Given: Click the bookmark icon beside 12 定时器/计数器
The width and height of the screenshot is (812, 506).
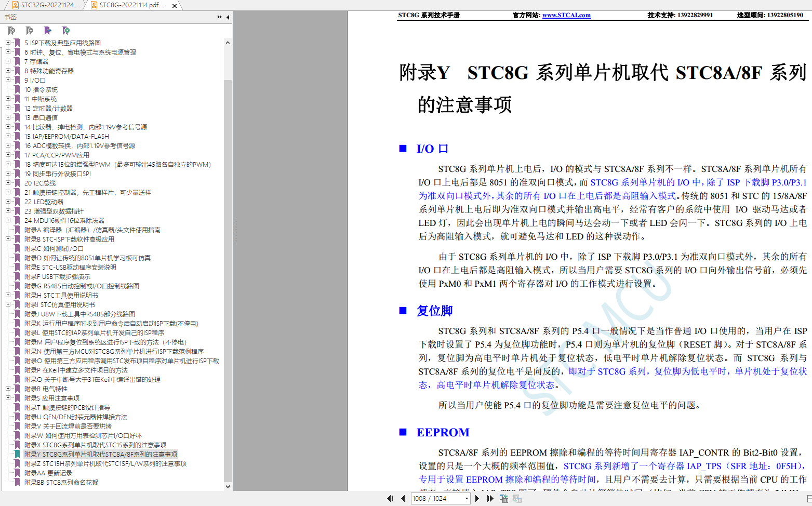Looking at the screenshot, I should 18,108.
